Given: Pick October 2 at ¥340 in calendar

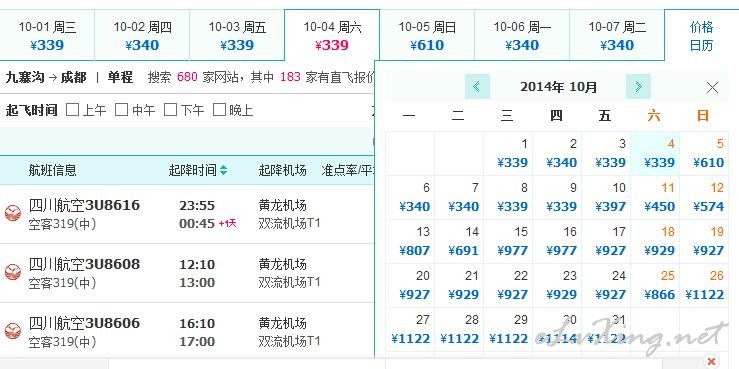Looking at the screenshot, I should 557,154.
